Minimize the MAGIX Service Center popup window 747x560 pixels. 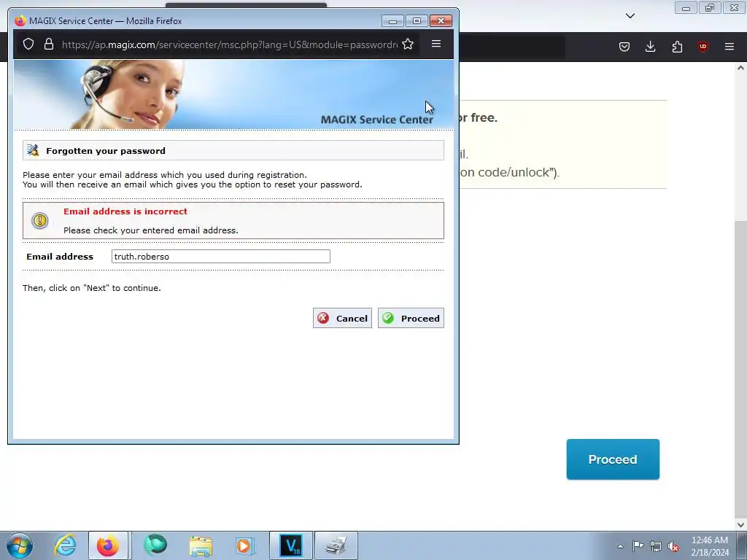pyautogui.click(x=392, y=21)
